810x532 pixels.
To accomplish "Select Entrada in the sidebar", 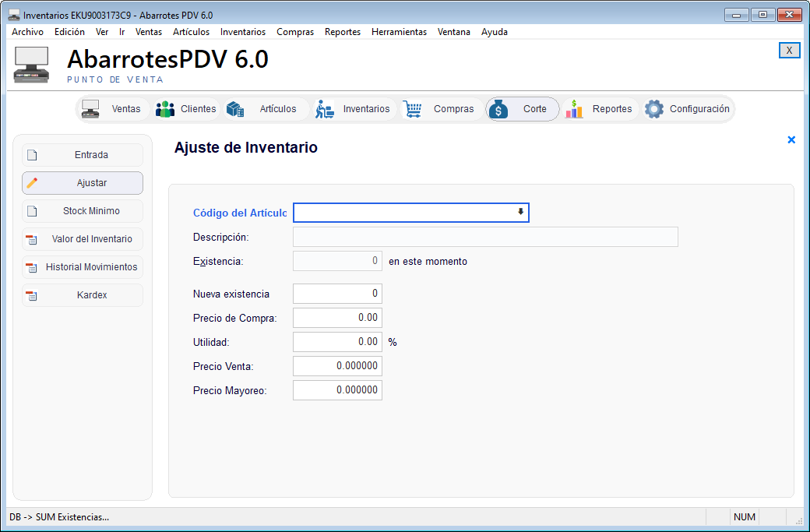I will (83, 155).
